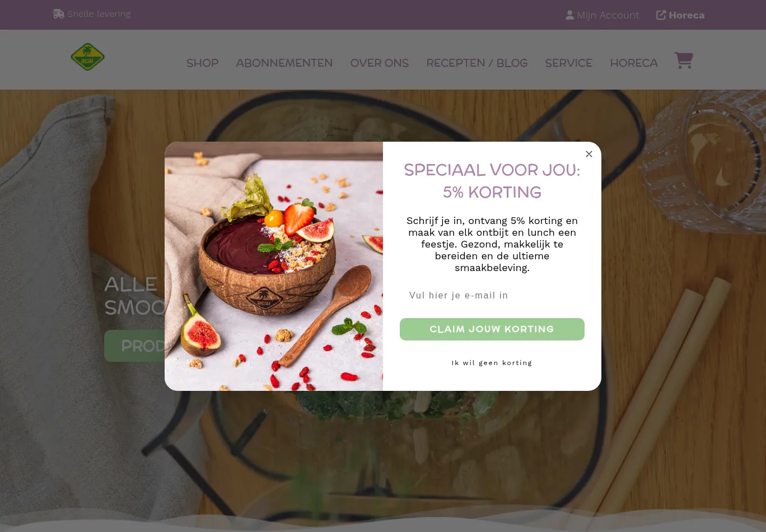
Task: Click the açaí bowl popup image
Action: point(274,266)
